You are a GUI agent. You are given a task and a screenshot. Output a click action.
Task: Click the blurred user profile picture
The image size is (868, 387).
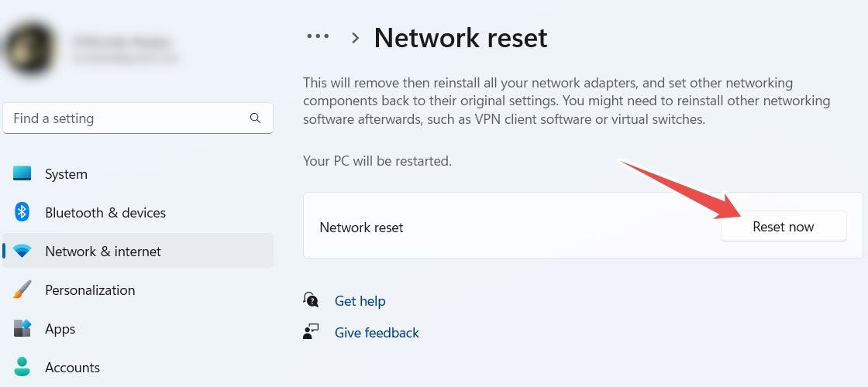click(x=30, y=47)
